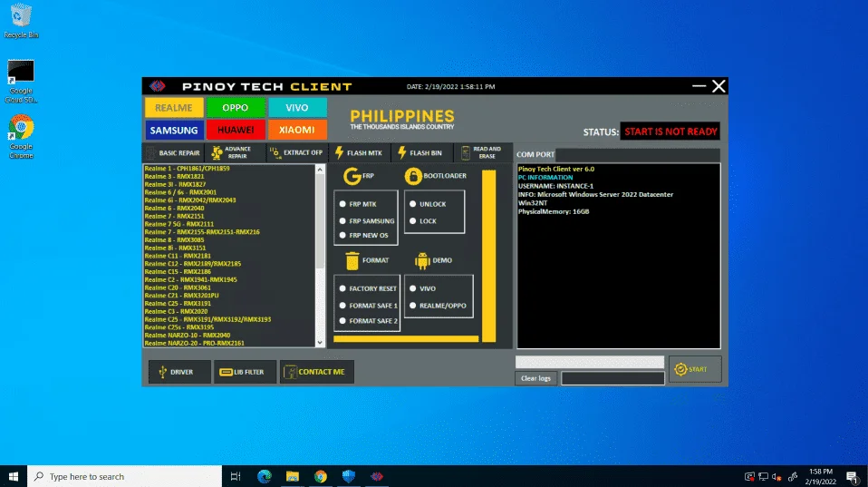Click the Bootloader padlock icon
Viewport: 868px width, 487px height.
click(x=413, y=176)
